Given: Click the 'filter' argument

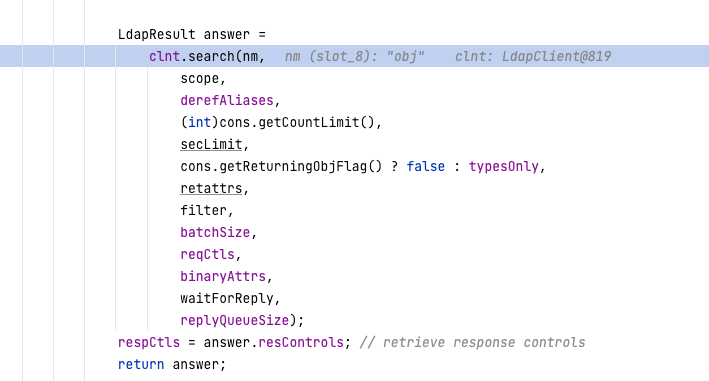Looking at the screenshot, I should [x=203, y=211].
